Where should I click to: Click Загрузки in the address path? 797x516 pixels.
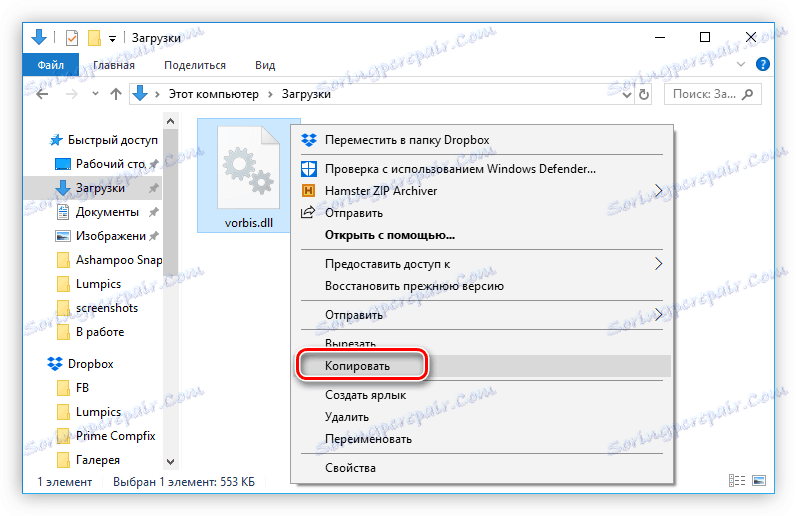click(x=306, y=94)
